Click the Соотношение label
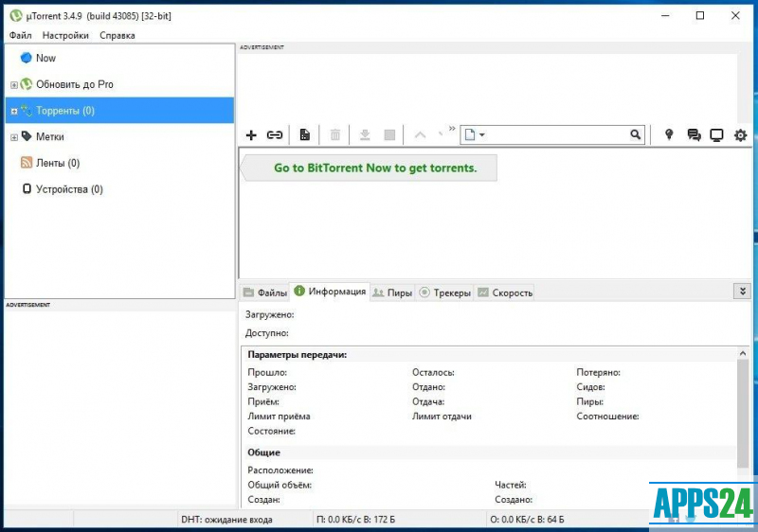This screenshot has height=532, width=758. click(x=607, y=417)
